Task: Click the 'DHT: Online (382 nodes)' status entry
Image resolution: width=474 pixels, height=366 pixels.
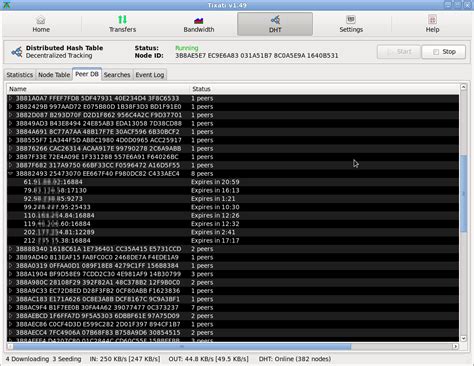Action: click(295, 359)
